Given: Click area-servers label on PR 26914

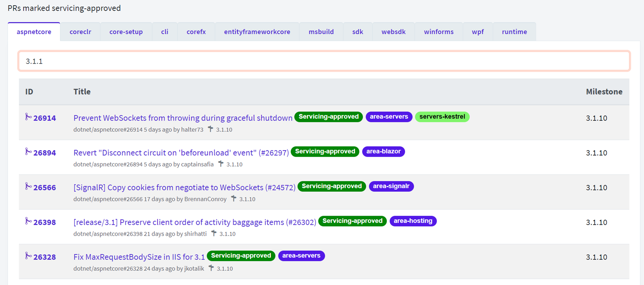Looking at the screenshot, I should 389,117.
